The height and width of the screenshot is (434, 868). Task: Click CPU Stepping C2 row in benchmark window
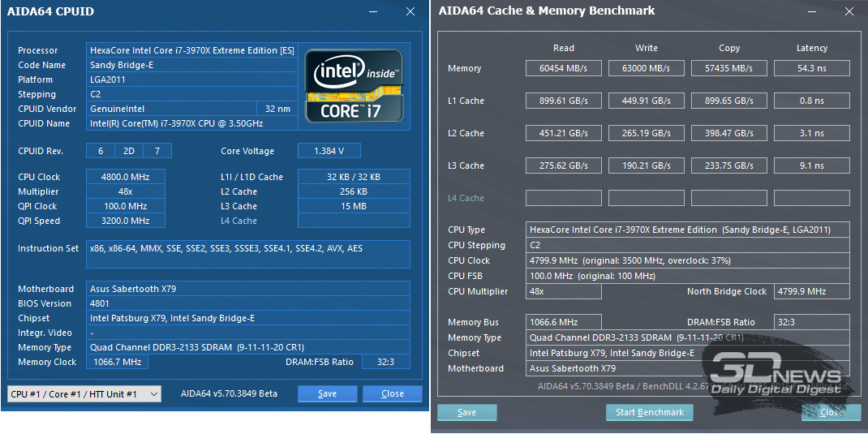tap(688, 245)
